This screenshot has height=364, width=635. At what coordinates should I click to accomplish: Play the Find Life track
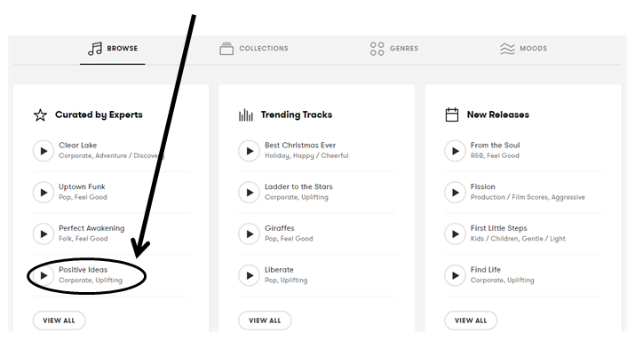pos(456,275)
